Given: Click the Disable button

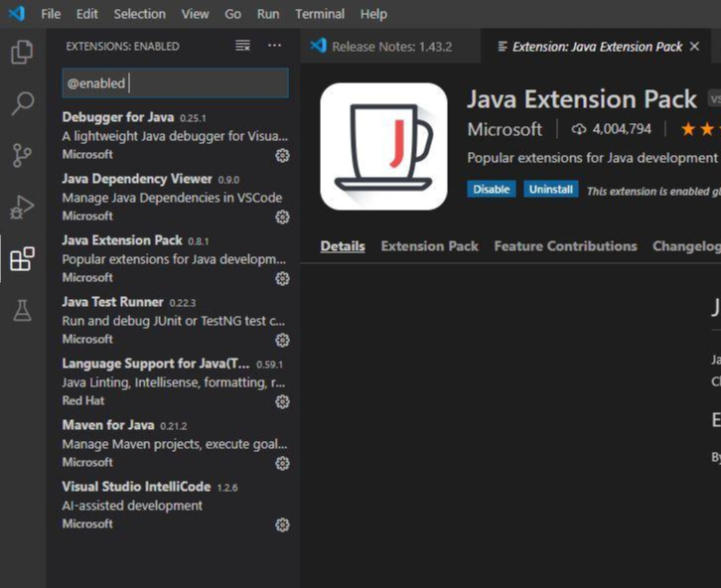Looking at the screenshot, I should tap(492, 190).
